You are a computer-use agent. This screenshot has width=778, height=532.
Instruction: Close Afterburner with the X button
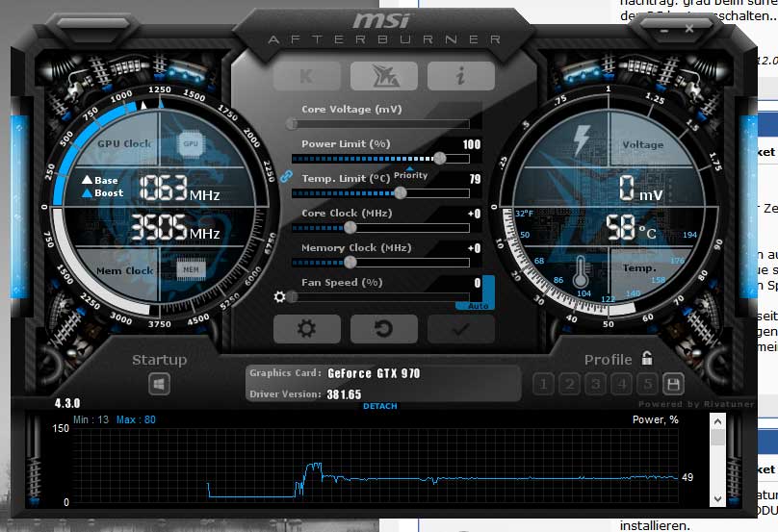point(689,29)
